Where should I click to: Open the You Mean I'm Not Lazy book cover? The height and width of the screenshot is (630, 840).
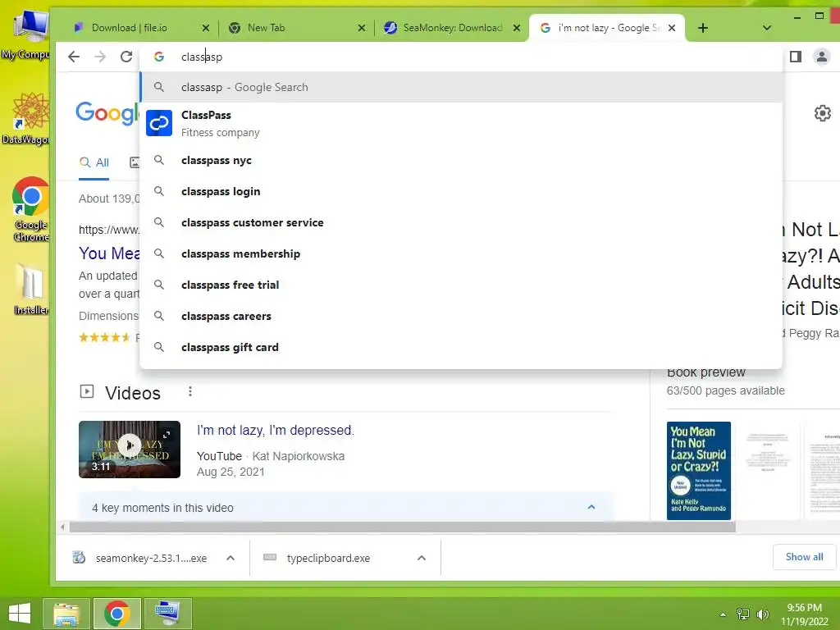tap(699, 471)
